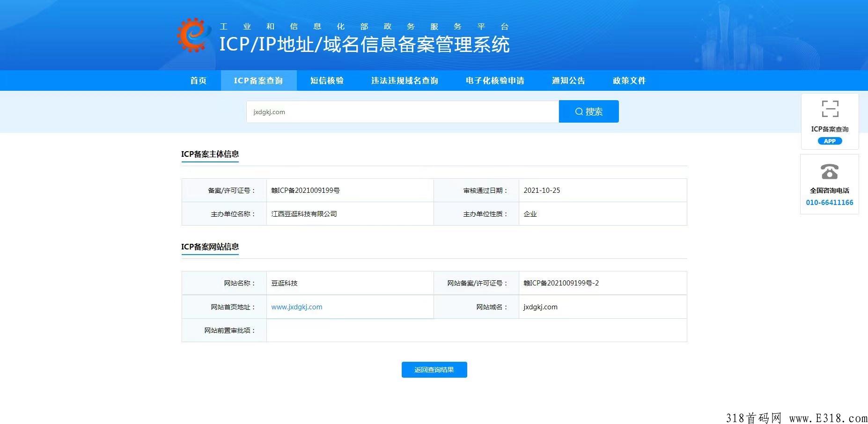Open the 首页 nav tab

pyautogui.click(x=199, y=80)
